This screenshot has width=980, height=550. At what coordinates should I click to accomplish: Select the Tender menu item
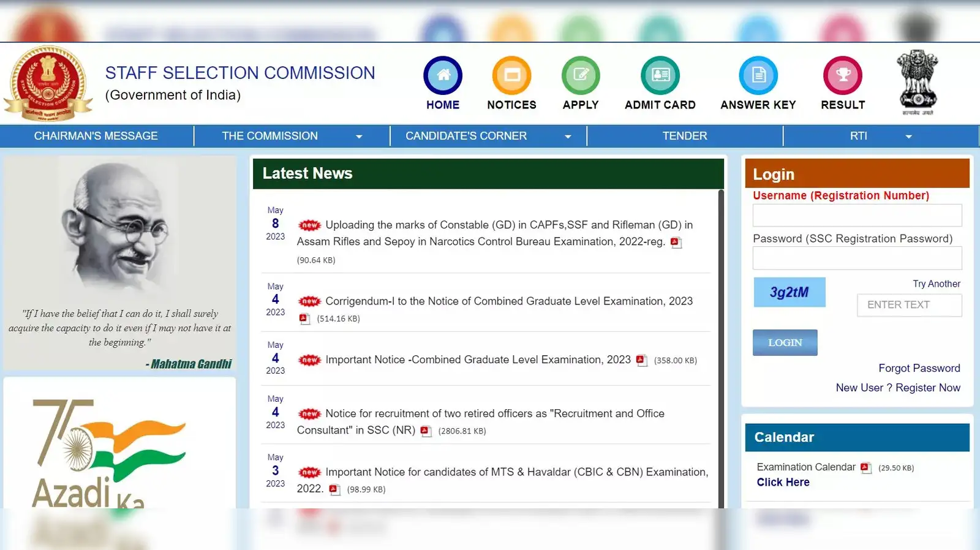pos(684,136)
